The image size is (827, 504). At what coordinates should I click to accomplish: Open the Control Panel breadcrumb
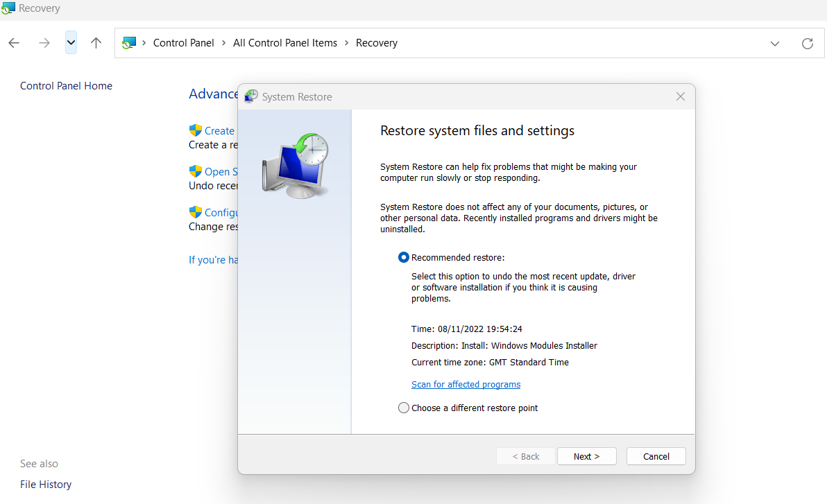183,43
